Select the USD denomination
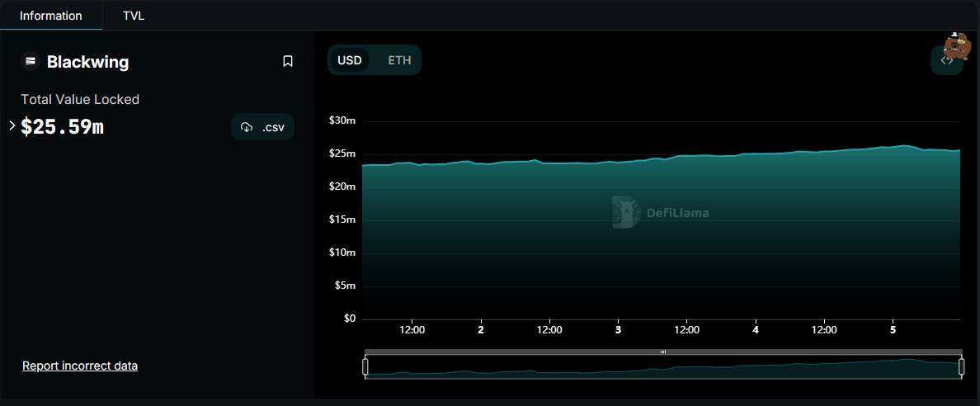The image size is (980, 406). click(350, 60)
